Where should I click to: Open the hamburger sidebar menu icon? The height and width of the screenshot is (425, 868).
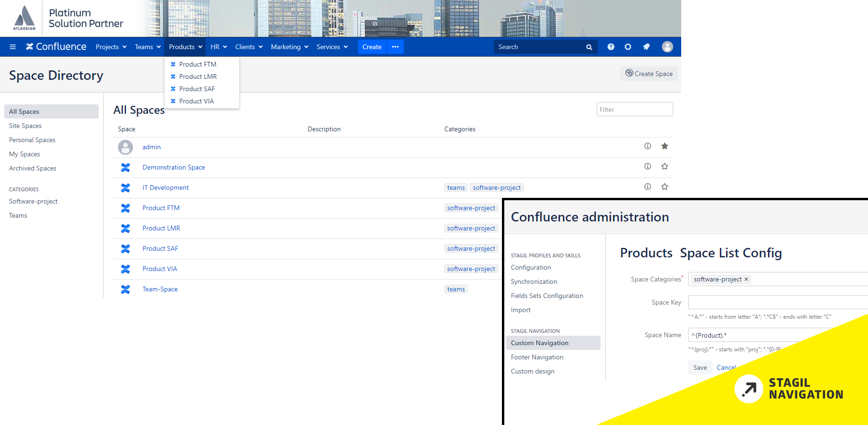13,47
